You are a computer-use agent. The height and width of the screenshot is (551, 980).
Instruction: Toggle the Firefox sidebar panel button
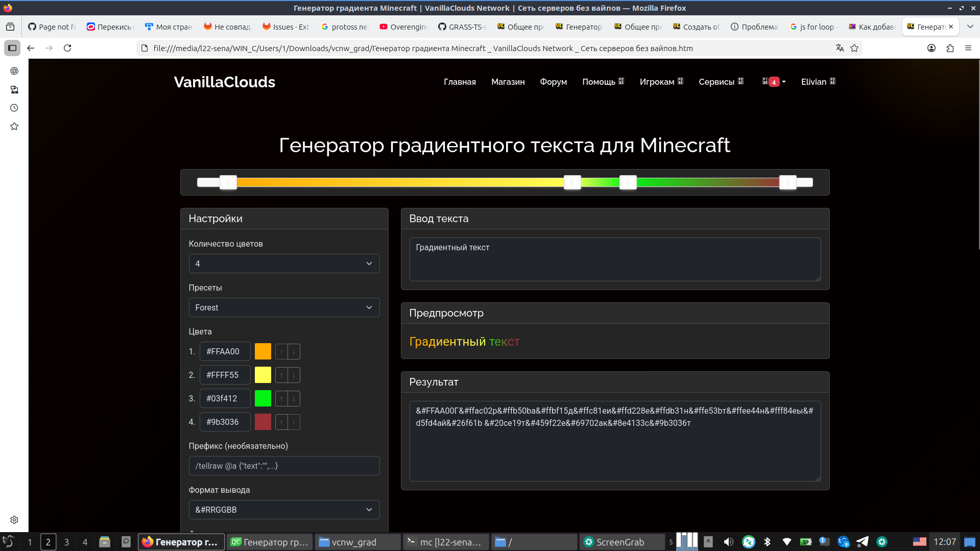(12, 48)
